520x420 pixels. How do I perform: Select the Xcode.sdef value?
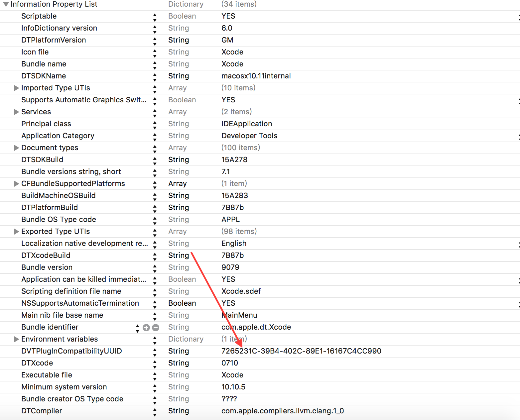pos(241,291)
